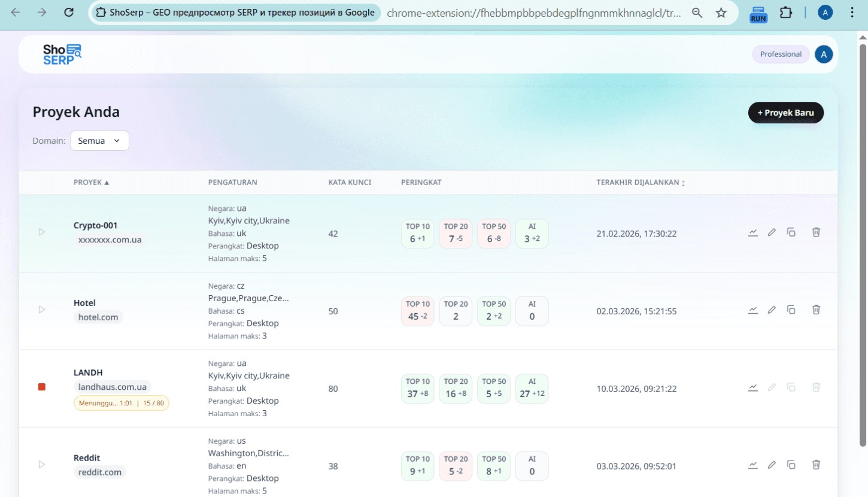Image resolution: width=868 pixels, height=497 pixels.
Task: Duplicate the Crypto-001 project
Action: (x=791, y=232)
